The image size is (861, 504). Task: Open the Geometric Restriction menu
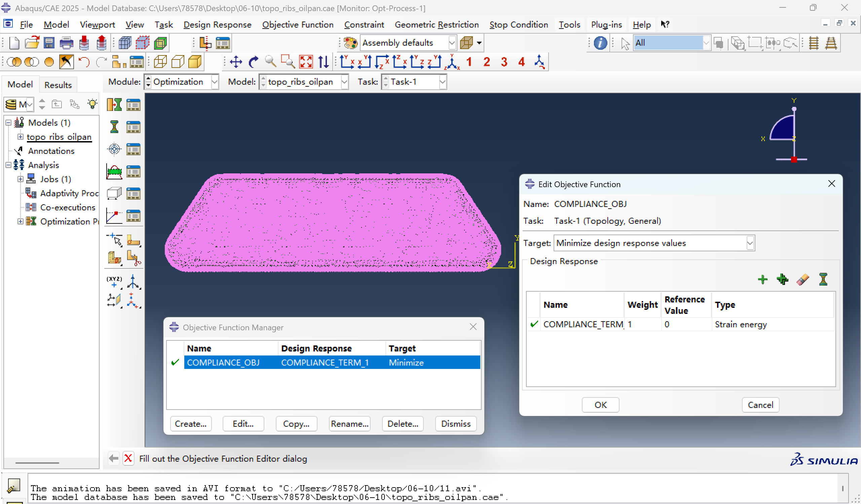pos(437,25)
